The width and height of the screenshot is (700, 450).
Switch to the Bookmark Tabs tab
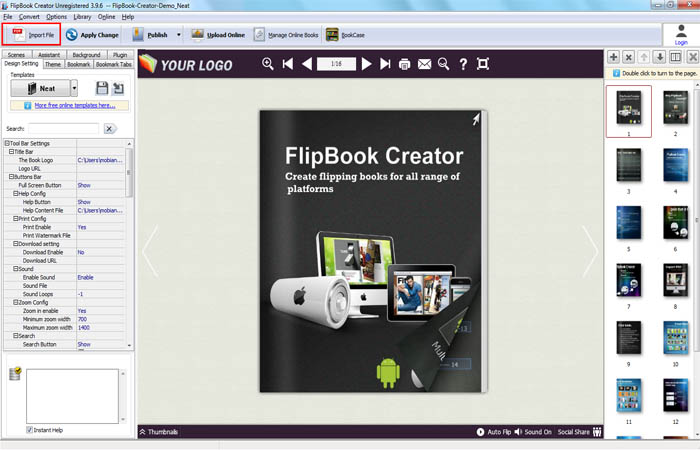pyautogui.click(x=114, y=64)
